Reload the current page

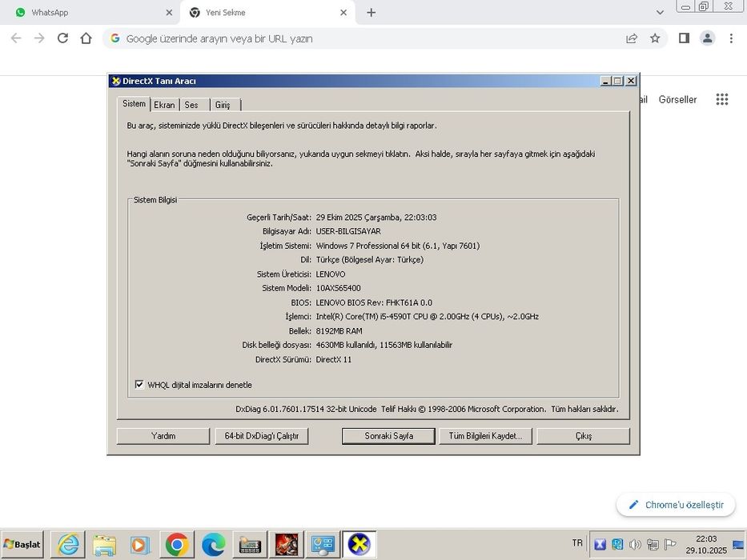coord(62,38)
